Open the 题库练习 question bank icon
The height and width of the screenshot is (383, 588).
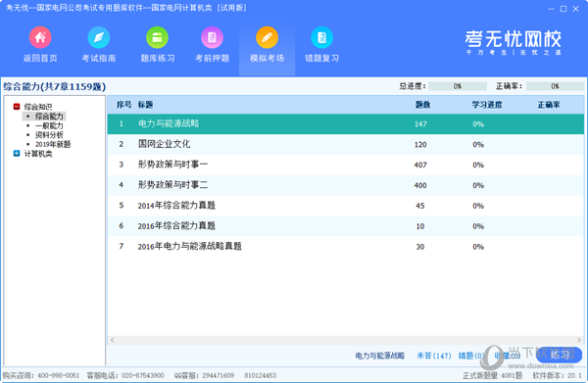pos(157,37)
